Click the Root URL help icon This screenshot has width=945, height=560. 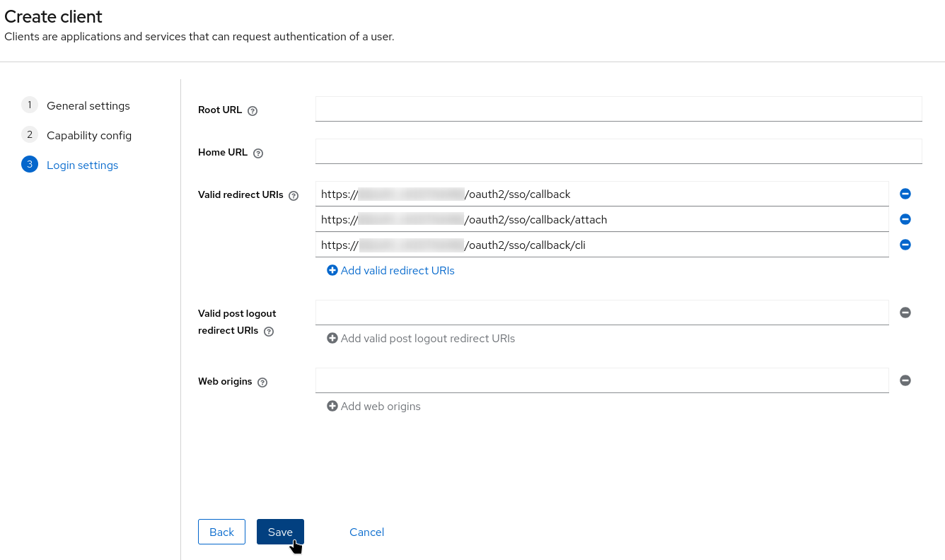(x=253, y=111)
